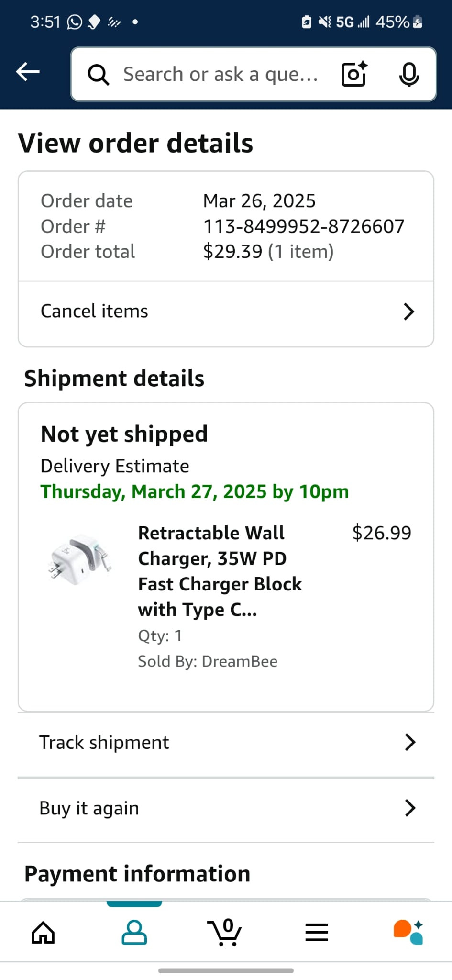
Task: Launch the Rufus AI assistant icon
Action: [408, 932]
